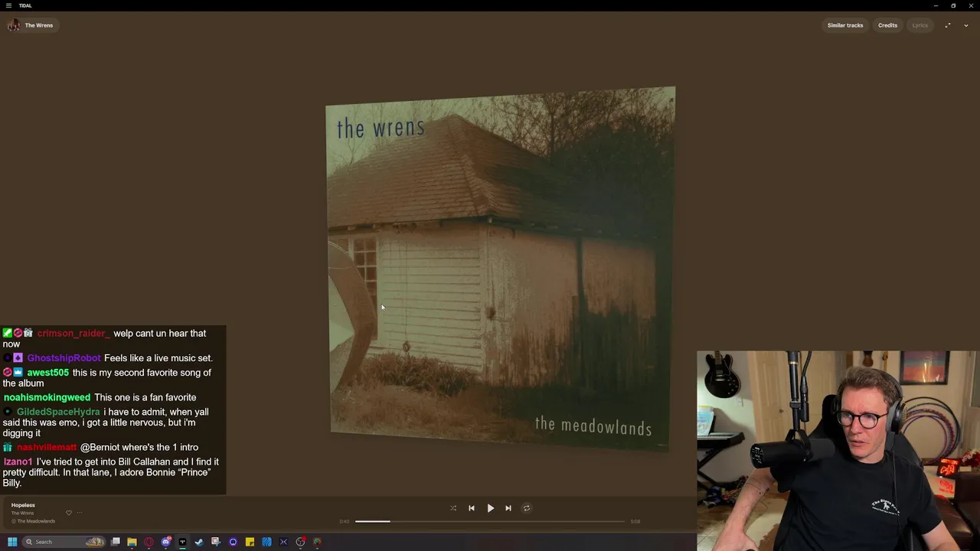The height and width of the screenshot is (551, 980).
Task: Open Discord from the taskbar
Action: (x=165, y=542)
